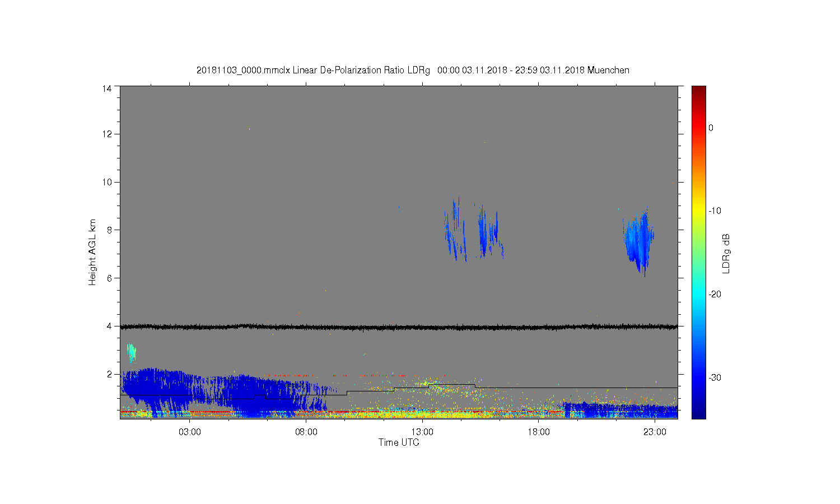
Task: Click the height tick label 12
Action: click(x=107, y=134)
